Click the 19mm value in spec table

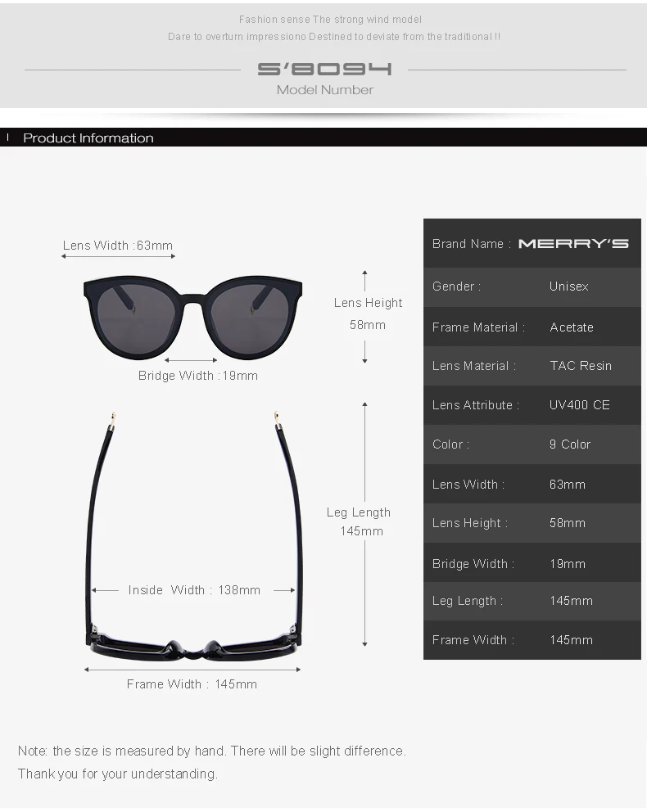click(x=568, y=564)
